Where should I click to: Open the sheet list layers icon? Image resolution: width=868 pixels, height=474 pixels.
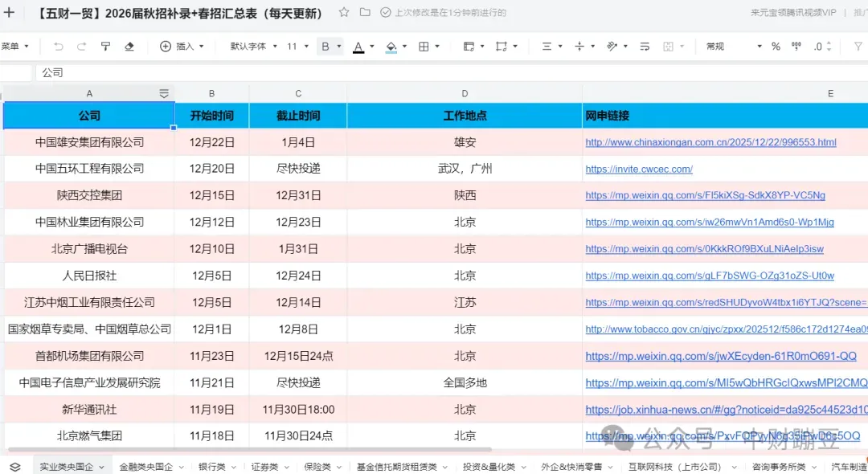pos(15,467)
